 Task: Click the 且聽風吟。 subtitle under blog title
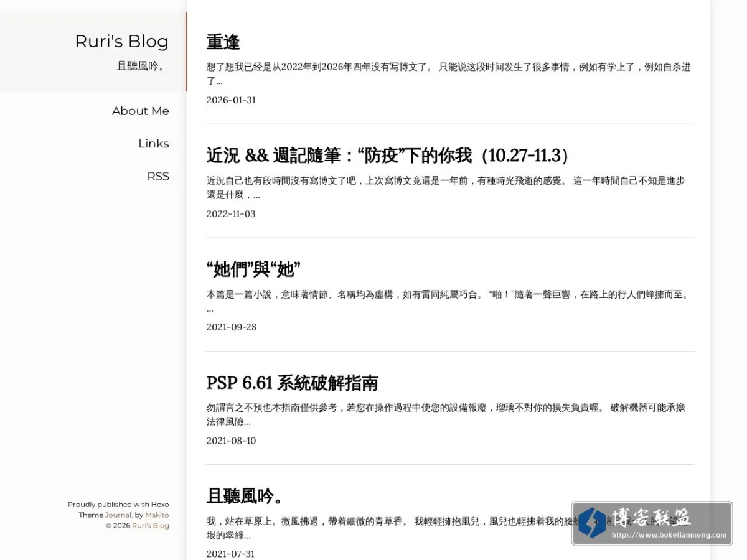(143, 66)
